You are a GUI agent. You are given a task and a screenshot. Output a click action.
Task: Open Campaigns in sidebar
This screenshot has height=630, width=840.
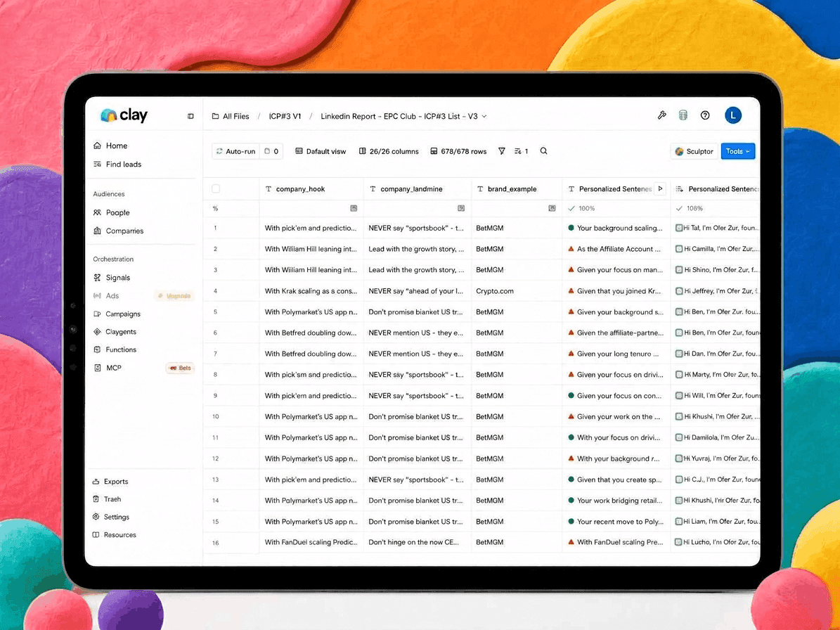[117, 314]
